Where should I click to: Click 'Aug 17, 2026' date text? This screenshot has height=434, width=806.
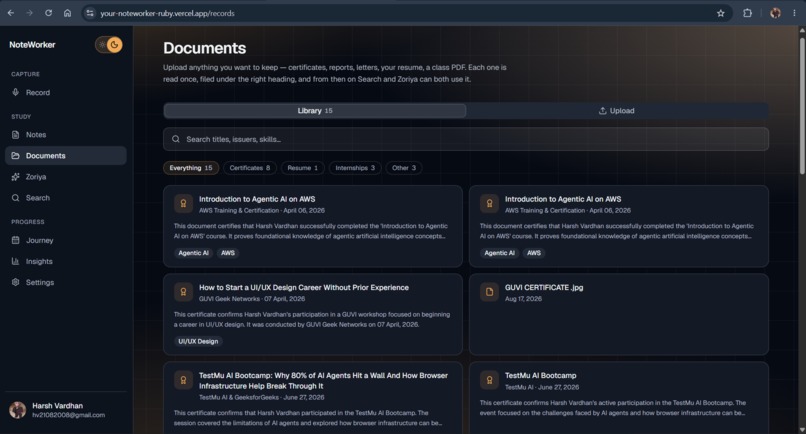(x=523, y=299)
